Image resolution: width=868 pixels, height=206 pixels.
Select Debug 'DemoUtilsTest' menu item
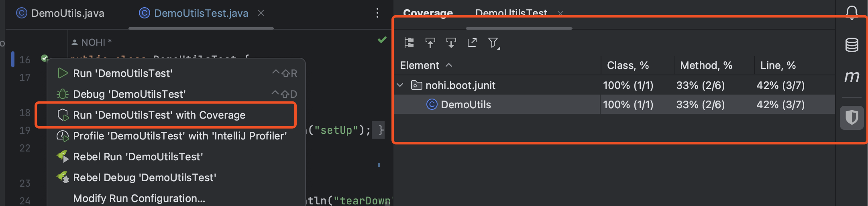coord(177,94)
